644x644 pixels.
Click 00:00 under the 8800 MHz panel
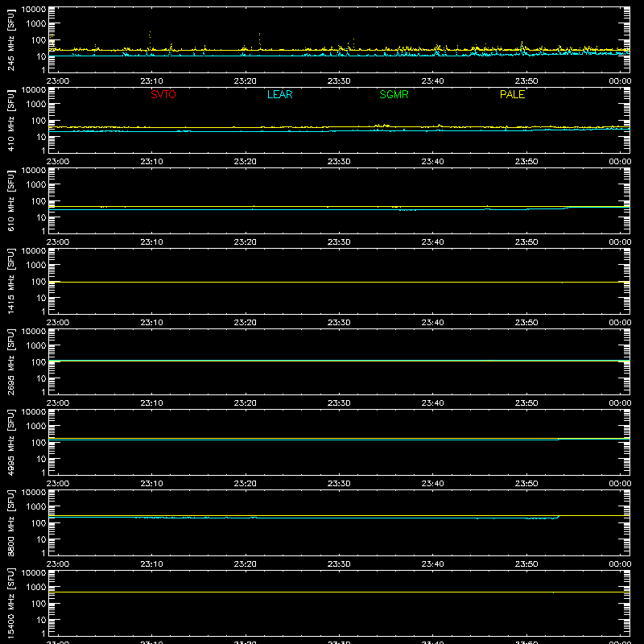[620, 564]
